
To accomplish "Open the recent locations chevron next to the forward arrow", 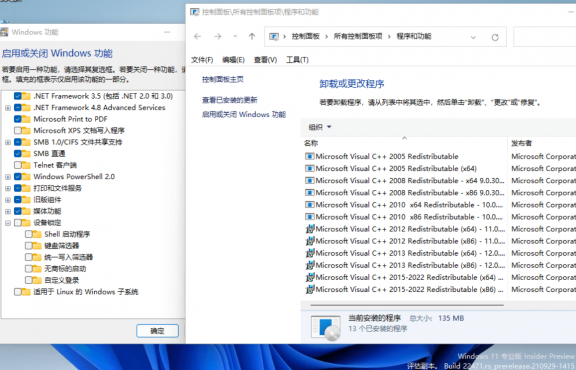I will coord(235,36).
